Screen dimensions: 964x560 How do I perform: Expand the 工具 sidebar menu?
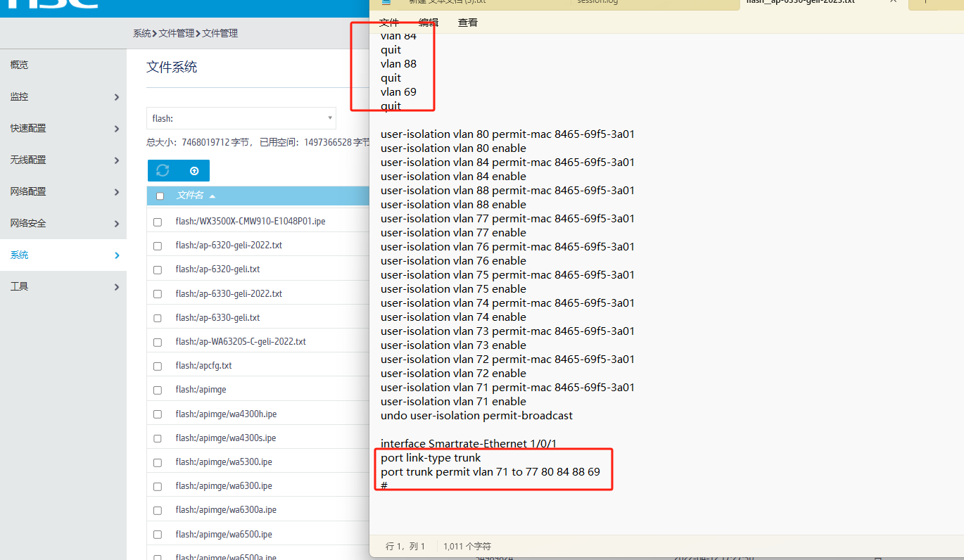point(63,286)
